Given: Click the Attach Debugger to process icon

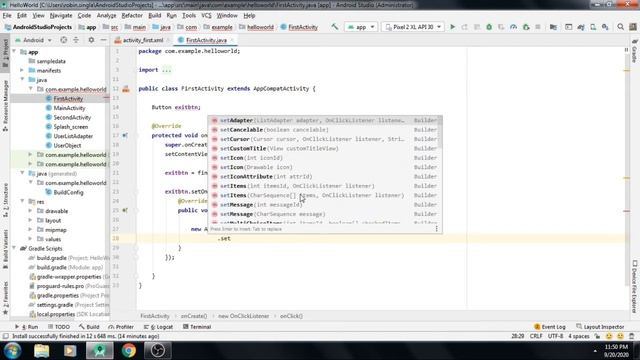Looking at the screenshot, I should coord(526,27).
